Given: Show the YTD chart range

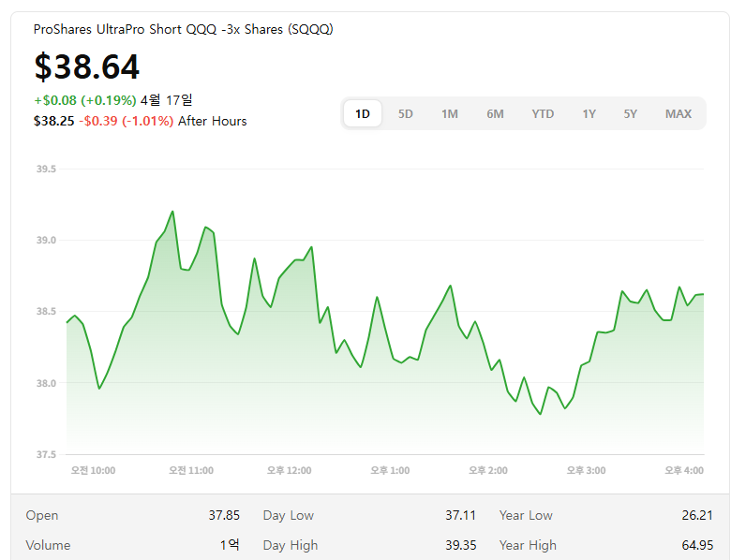Looking at the screenshot, I should [543, 113].
